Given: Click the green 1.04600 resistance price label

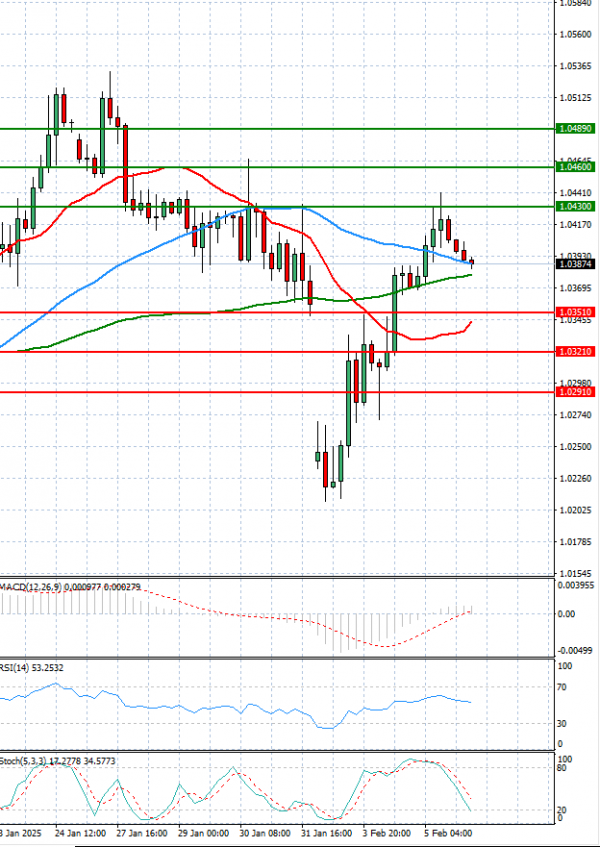Looking at the screenshot, I should [576, 167].
